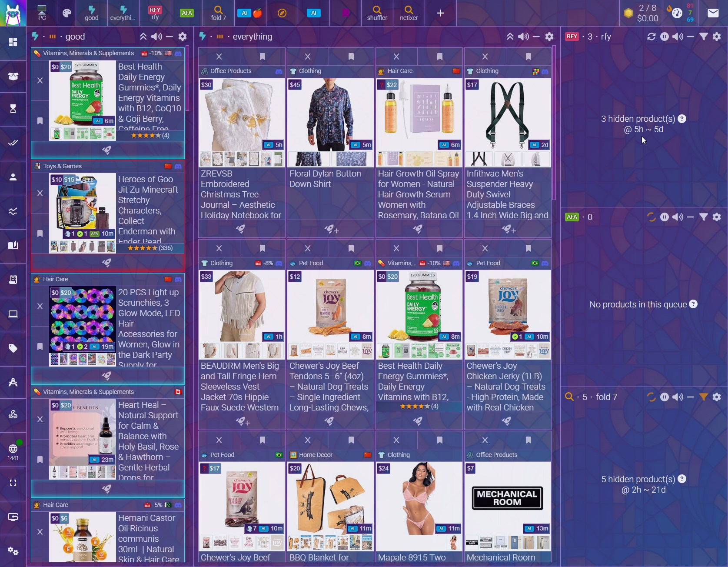Viewport: 728px width, 567px height.
Task: Minimize the AFA queue panel
Action: pos(691,217)
